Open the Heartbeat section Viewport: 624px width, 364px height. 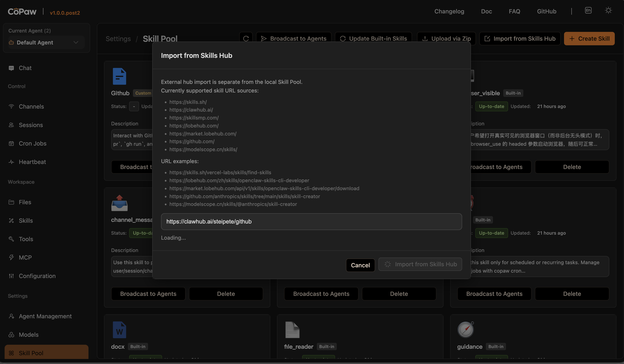click(x=32, y=162)
